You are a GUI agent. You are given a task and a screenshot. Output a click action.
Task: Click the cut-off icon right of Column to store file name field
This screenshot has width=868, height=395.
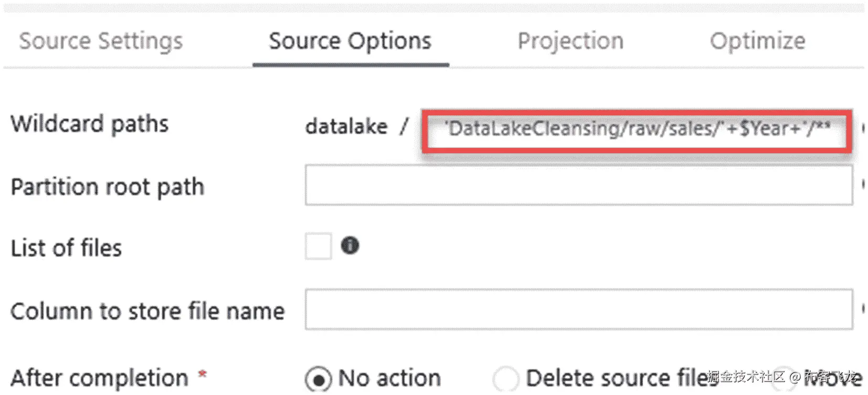pos(863,309)
